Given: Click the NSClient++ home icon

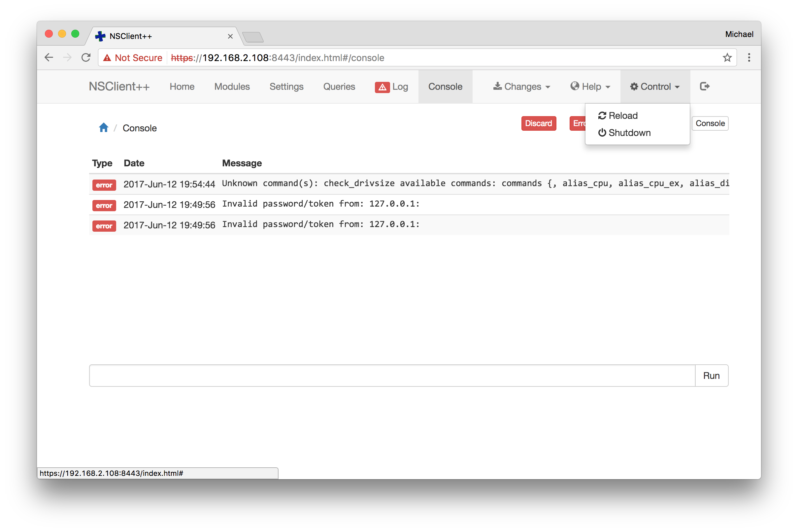Looking at the screenshot, I should 103,128.
